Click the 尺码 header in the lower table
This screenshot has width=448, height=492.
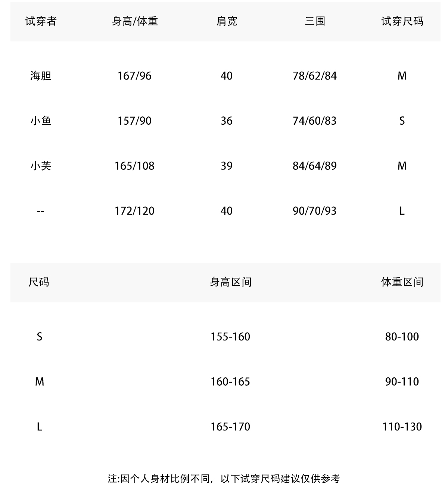39,282
